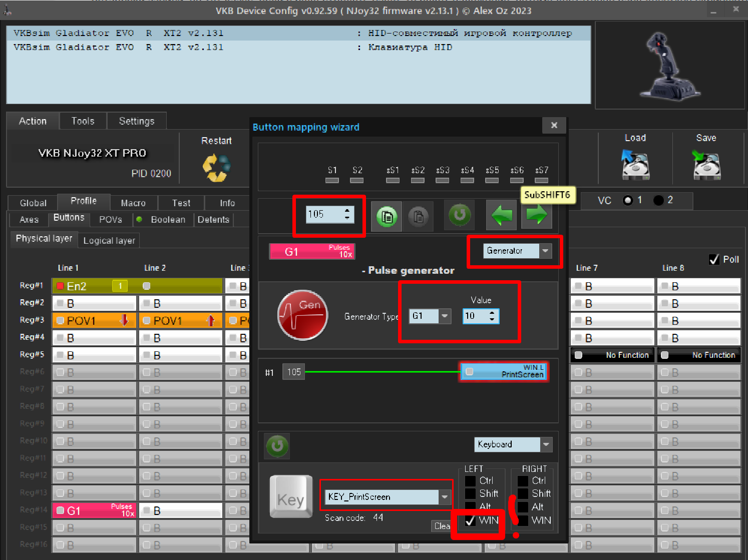Click the gray paste icon in wizard

[419, 217]
